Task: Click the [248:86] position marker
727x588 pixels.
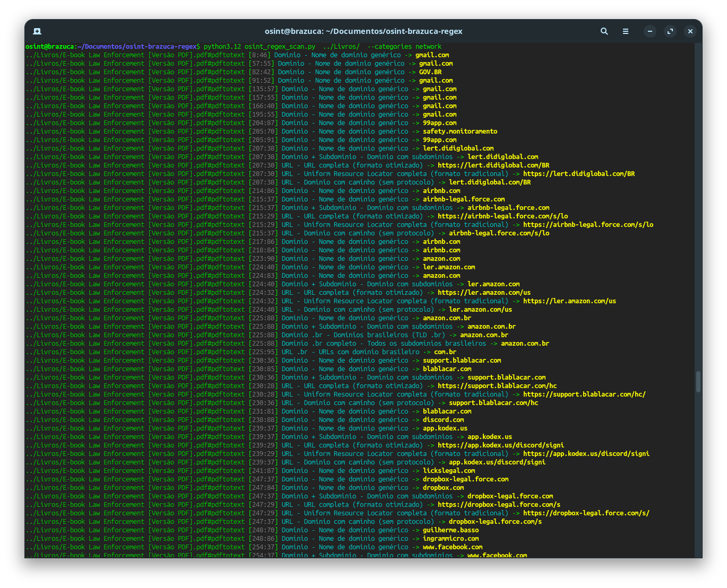Action: coord(263,539)
